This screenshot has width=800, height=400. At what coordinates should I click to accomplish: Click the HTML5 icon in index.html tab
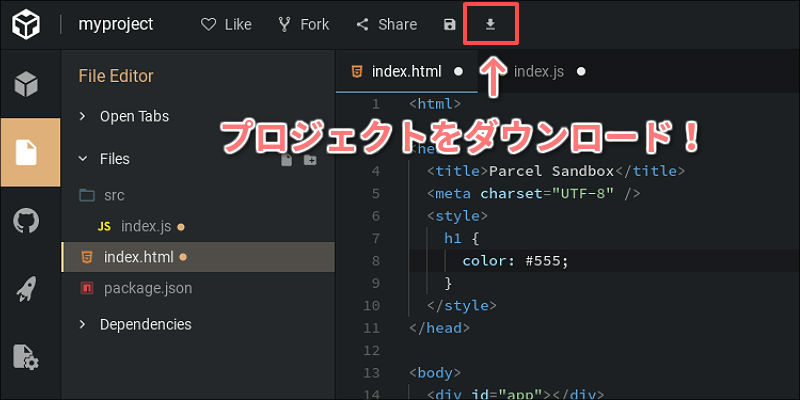(x=357, y=71)
